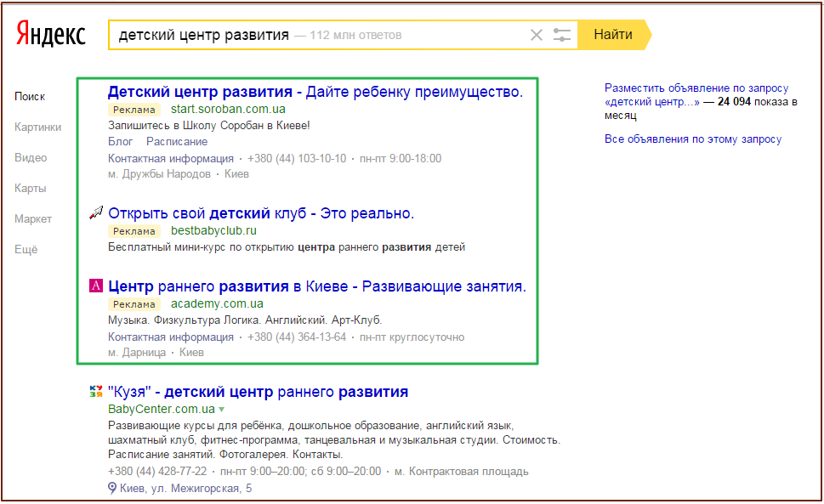Click the Найти search button
The image size is (824, 504).
pos(614,35)
